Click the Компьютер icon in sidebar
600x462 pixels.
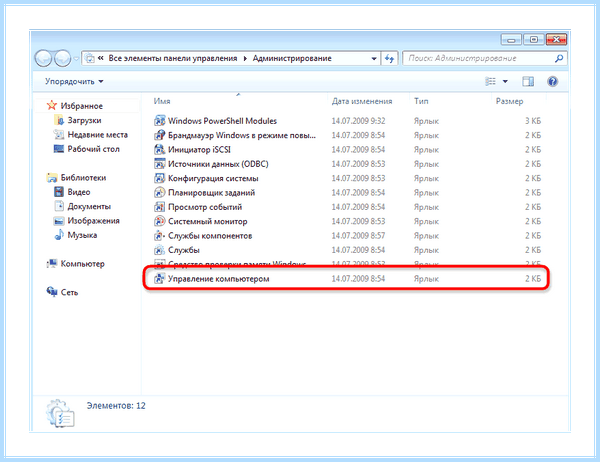click(x=52, y=264)
